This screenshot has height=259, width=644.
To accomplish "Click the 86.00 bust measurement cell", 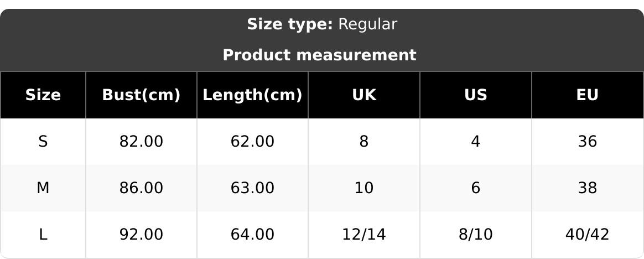I will [141, 188].
